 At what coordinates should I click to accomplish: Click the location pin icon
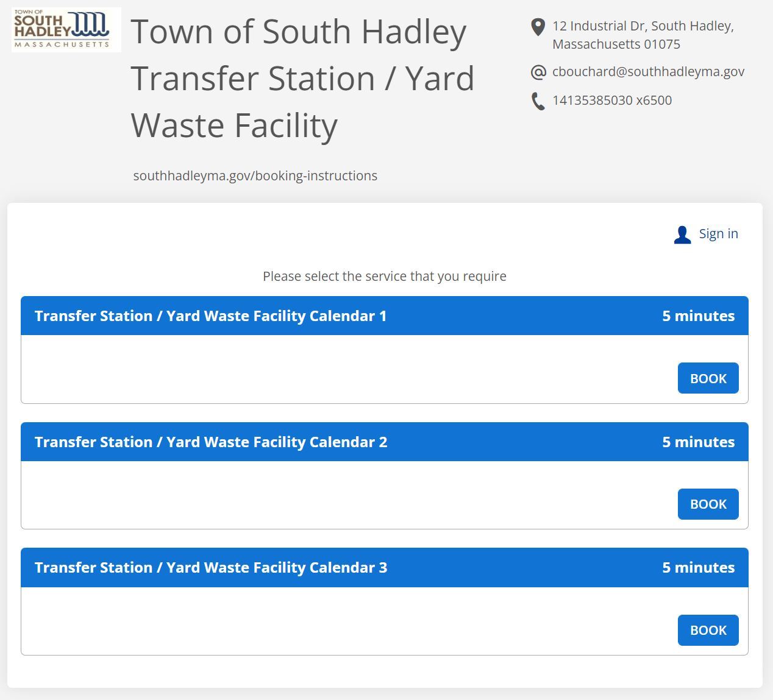(538, 27)
